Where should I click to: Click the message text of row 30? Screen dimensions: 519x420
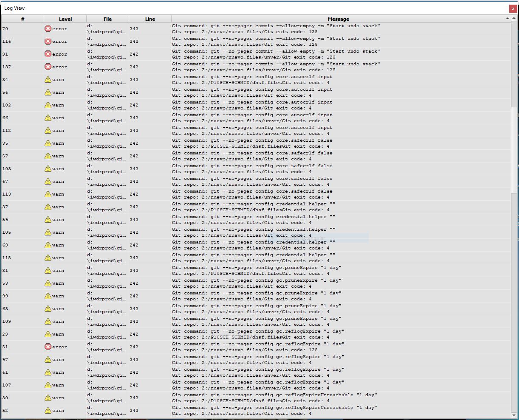tap(274, 398)
